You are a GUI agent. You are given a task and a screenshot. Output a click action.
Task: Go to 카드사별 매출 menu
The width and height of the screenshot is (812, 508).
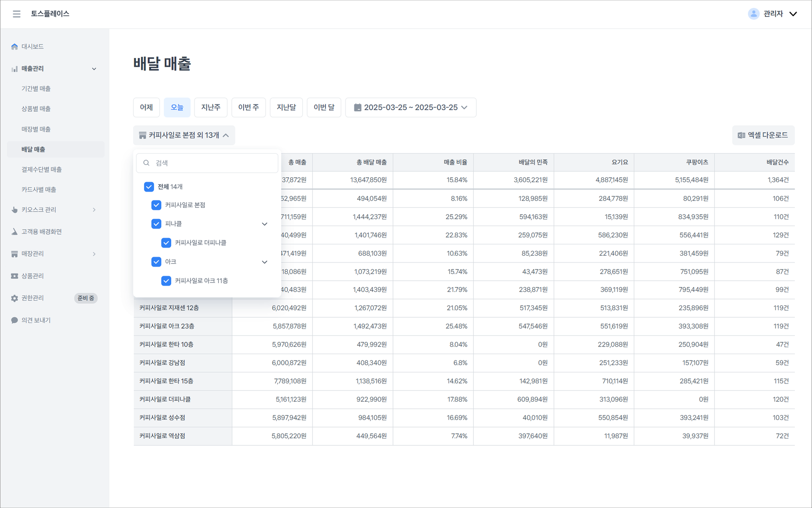[x=39, y=190]
